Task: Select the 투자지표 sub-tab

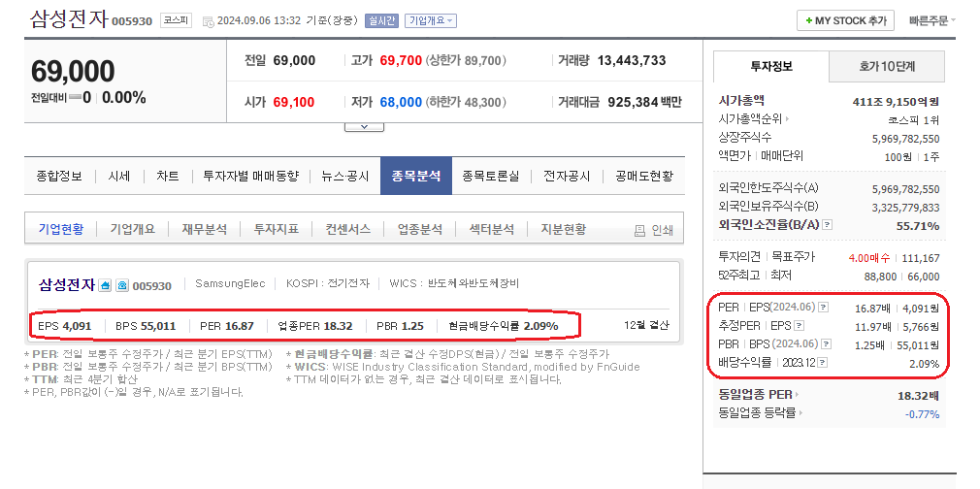Action: tap(276, 230)
